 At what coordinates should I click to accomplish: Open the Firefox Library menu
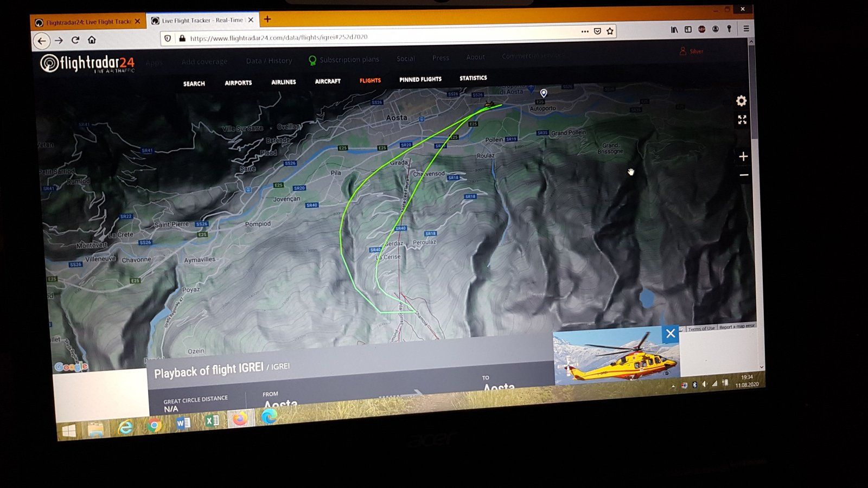(674, 30)
